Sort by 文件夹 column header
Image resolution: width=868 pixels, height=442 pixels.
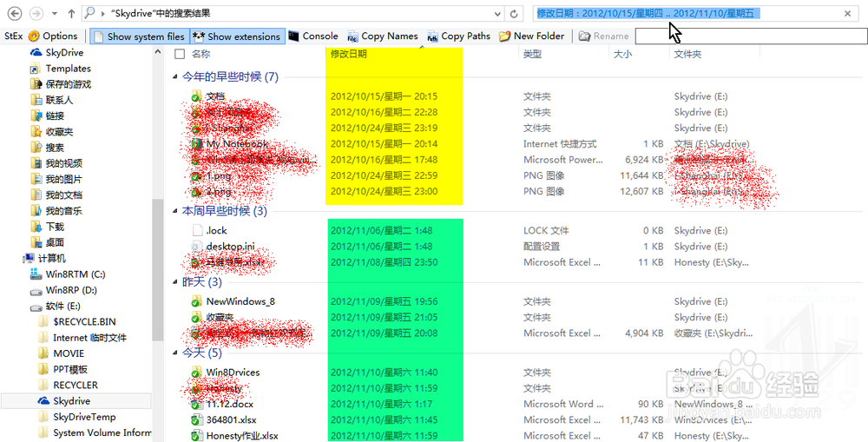click(x=687, y=54)
